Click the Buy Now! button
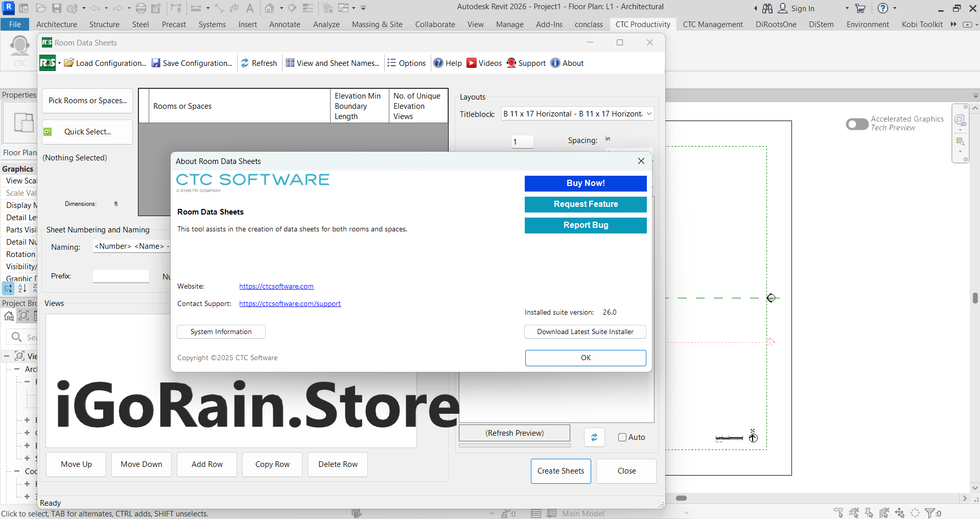This screenshot has height=519, width=980. point(586,183)
